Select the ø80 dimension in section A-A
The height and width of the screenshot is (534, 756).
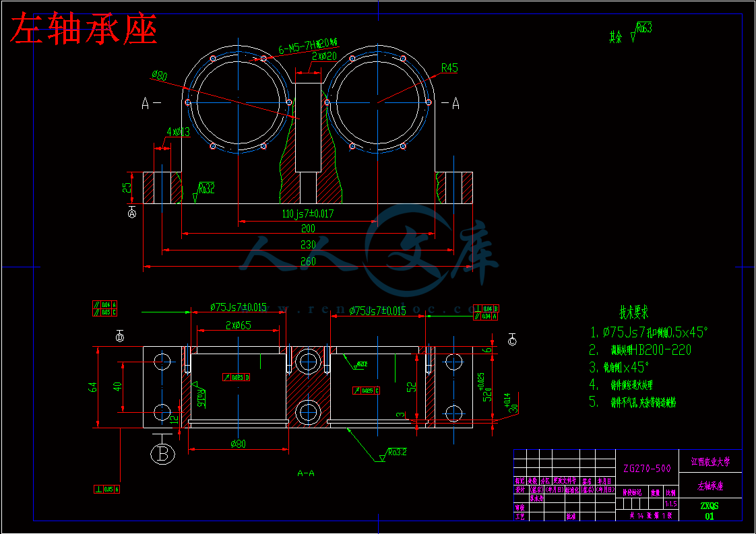coord(238,444)
